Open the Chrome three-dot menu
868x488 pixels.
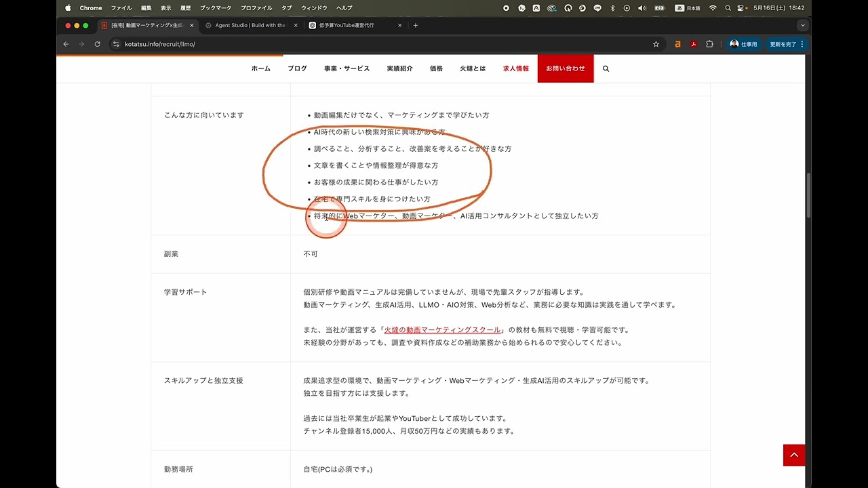click(803, 44)
